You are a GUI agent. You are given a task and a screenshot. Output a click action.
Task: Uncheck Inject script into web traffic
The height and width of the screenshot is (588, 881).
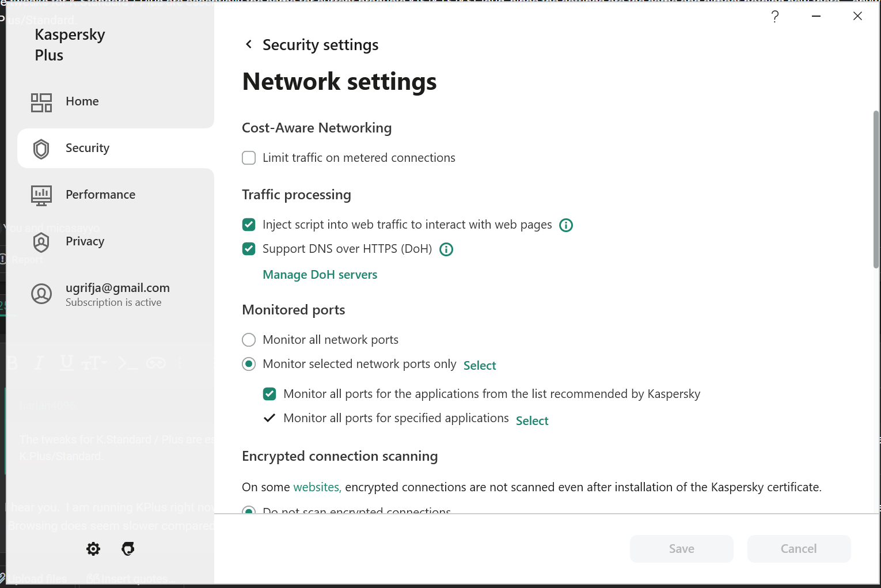pos(249,225)
